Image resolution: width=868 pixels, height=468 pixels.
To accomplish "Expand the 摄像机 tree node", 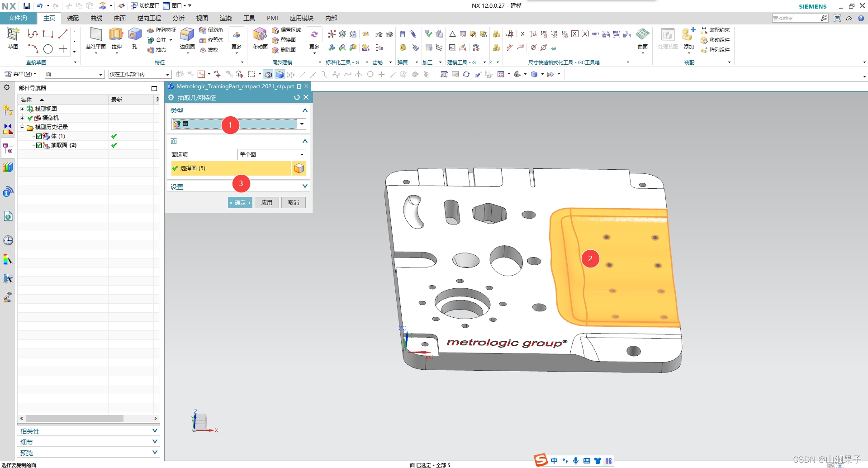I will 22,118.
